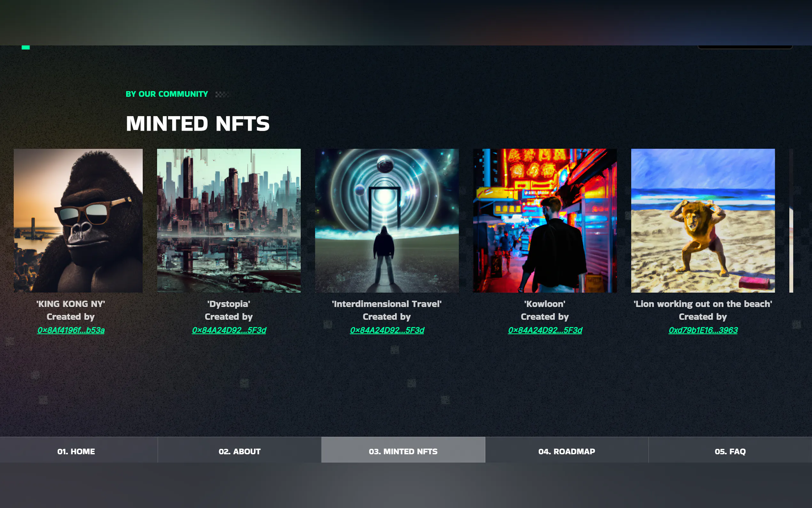Click the 'KING KONG NY' title text
812x508 pixels.
tap(71, 304)
